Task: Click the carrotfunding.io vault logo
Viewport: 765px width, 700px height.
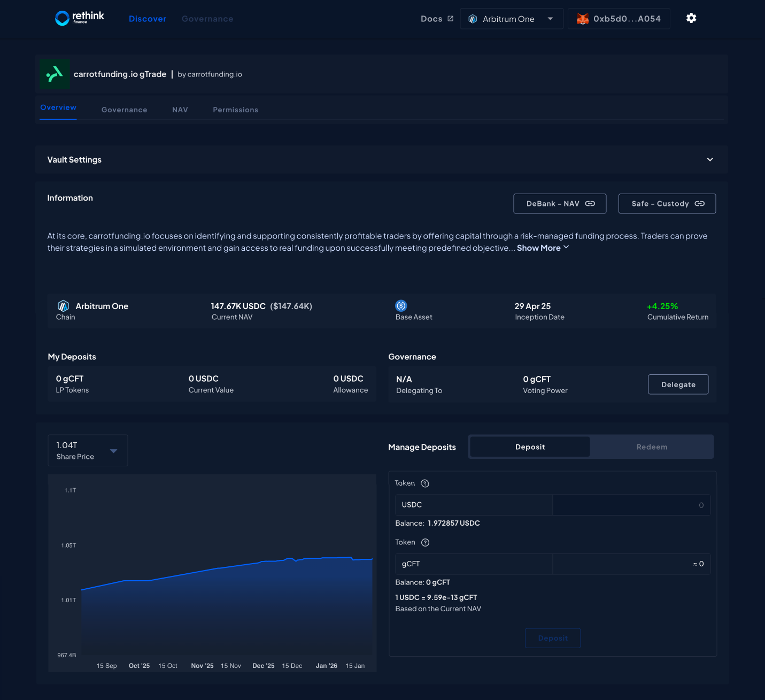Action: [55, 74]
